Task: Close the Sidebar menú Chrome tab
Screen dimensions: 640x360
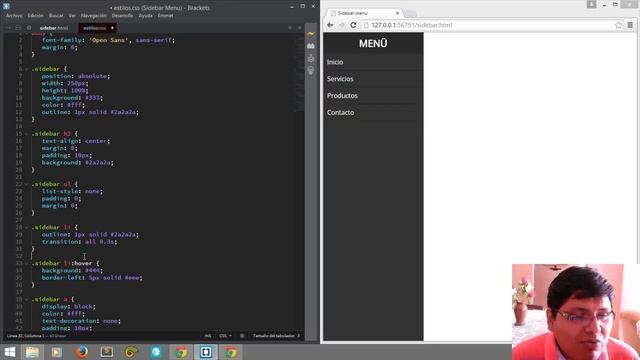Action: click(x=398, y=13)
